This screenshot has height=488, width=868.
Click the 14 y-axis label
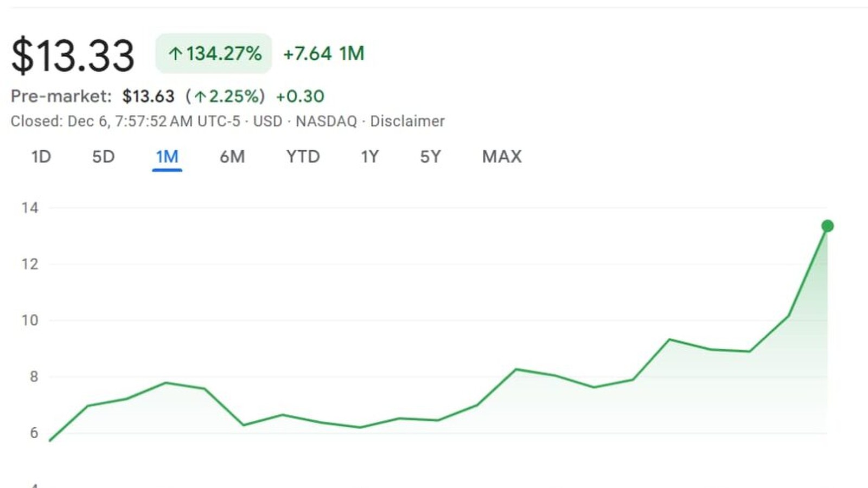coord(30,208)
